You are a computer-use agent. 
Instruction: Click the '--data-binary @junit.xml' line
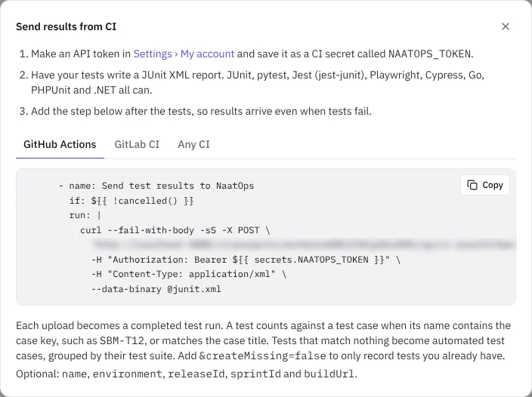tap(156, 289)
